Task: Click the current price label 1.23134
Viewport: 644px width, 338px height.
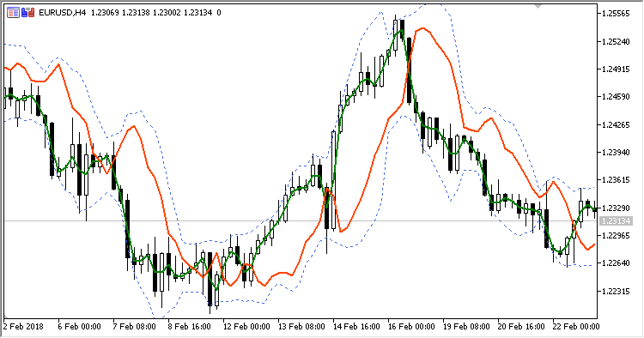Action: tap(616, 221)
